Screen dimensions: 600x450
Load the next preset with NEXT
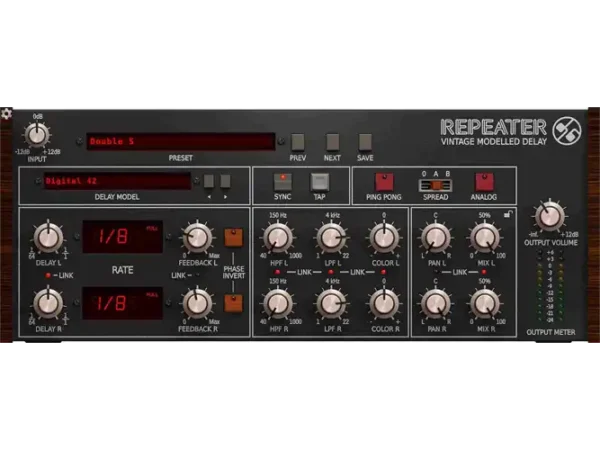332,142
